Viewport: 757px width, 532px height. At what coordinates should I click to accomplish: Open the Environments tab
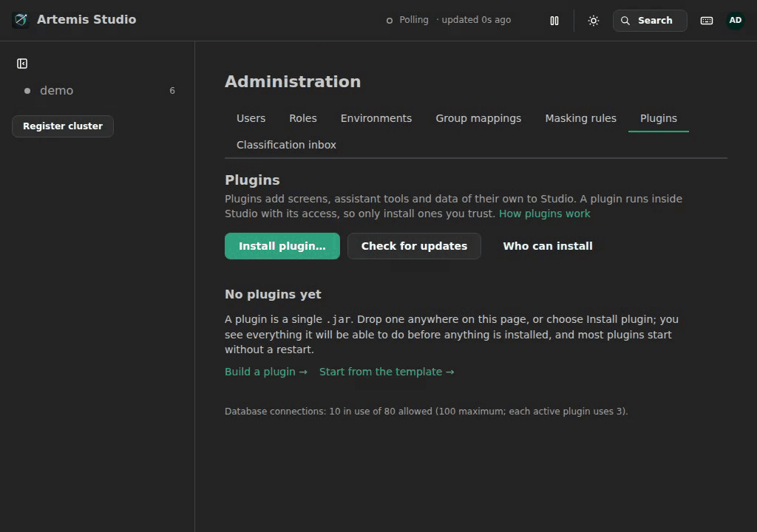(376, 118)
